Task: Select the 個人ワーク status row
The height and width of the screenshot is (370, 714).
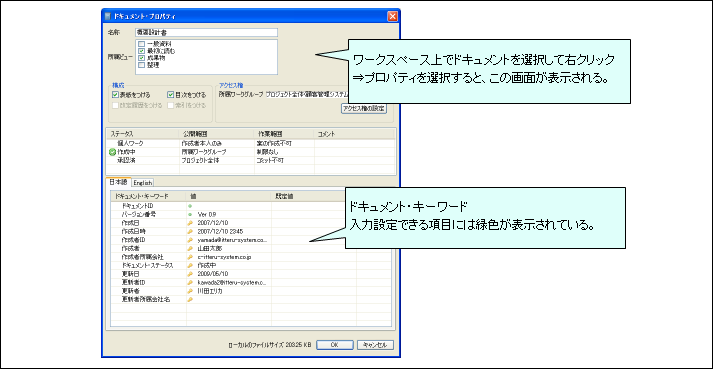Action: click(x=130, y=143)
